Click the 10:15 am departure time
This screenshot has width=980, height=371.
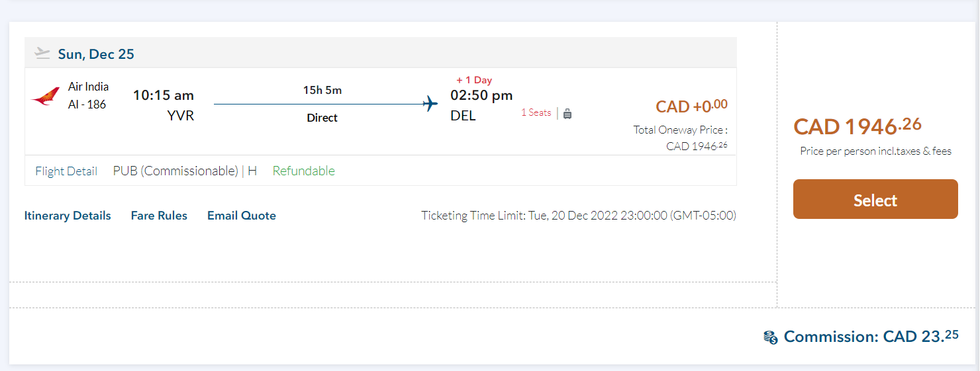click(164, 95)
